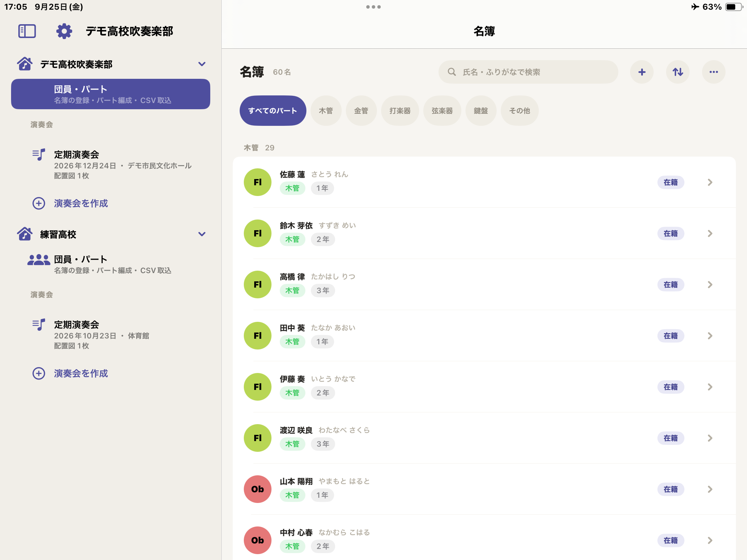Tap 在籍 status badge for 渡辺 咲良
Screen dimensions: 747x560
tap(671, 438)
